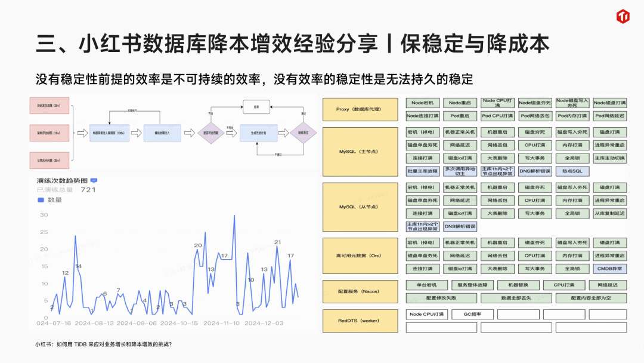Click the chart icon beside 演练次数趋势图
Image resolution: width=644 pixels, height=363 pixels.
[x=94, y=180]
